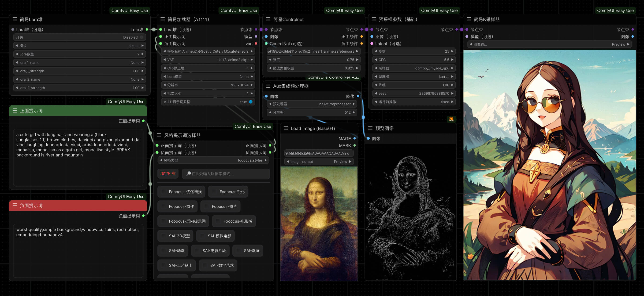Click the 清空所有 clear button

pos(168,174)
